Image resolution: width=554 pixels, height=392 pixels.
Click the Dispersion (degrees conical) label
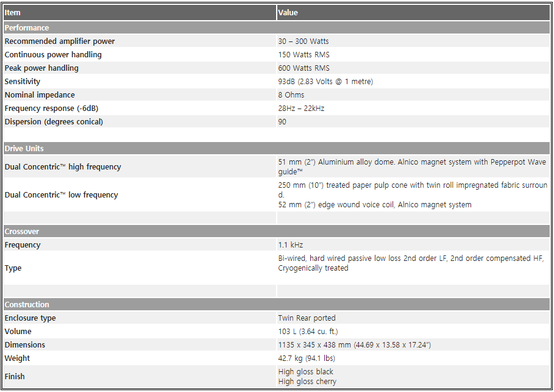coord(54,122)
